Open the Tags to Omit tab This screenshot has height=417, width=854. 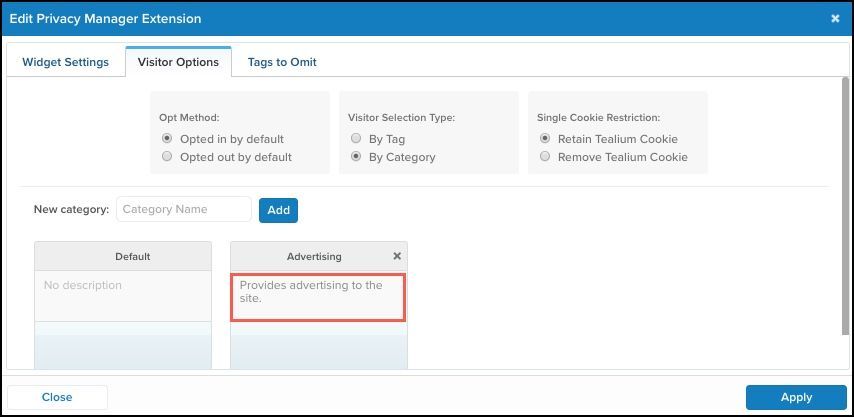pos(282,62)
